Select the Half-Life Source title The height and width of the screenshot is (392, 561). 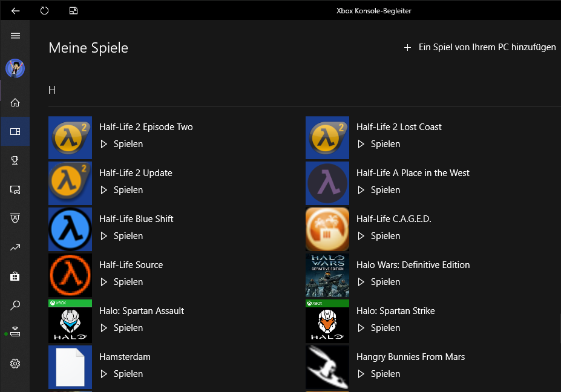coord(131,265)
